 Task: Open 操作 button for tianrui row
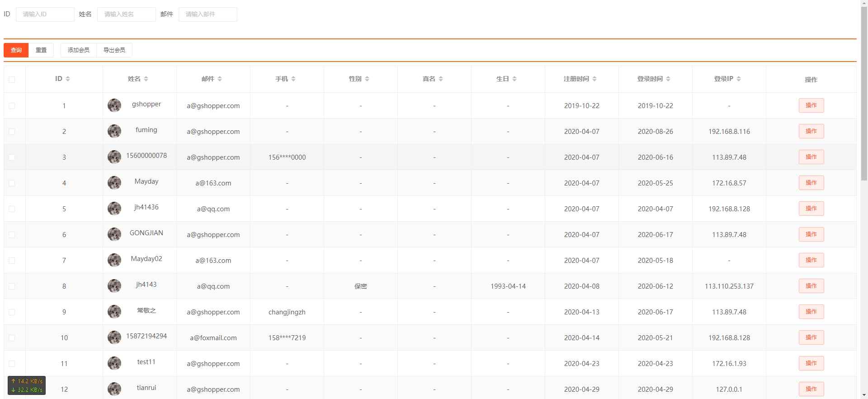tap(811, 389)
